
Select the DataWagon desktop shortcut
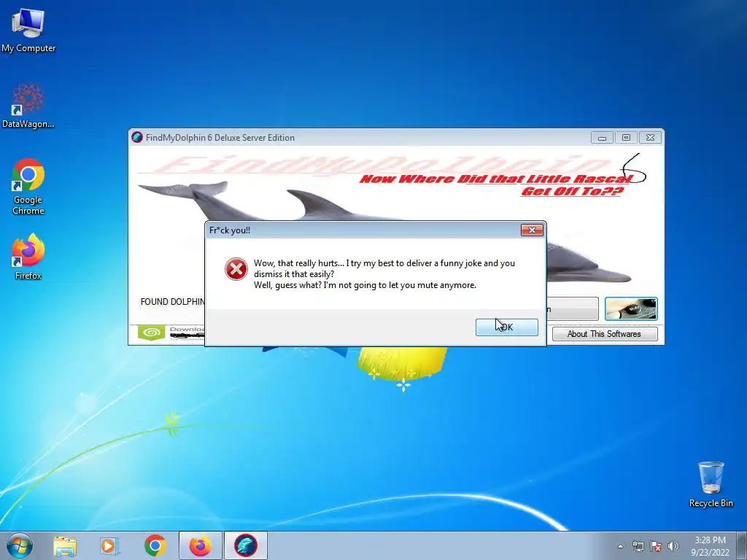28,106
